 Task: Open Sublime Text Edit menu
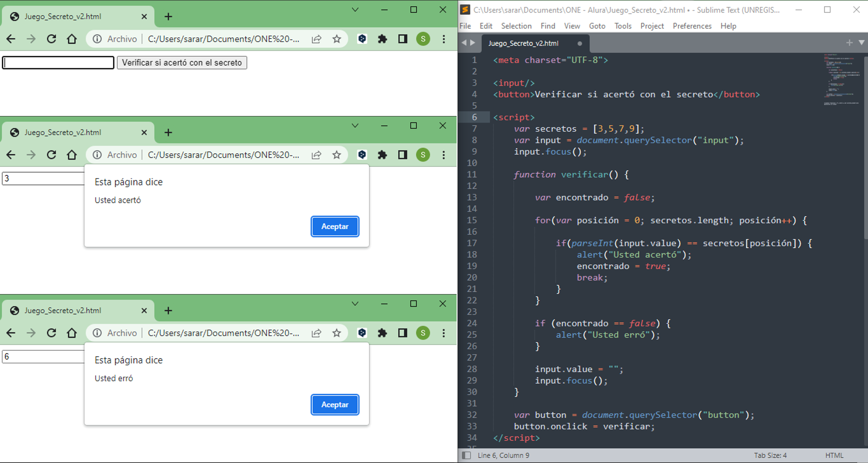click(x=486, y=26)
